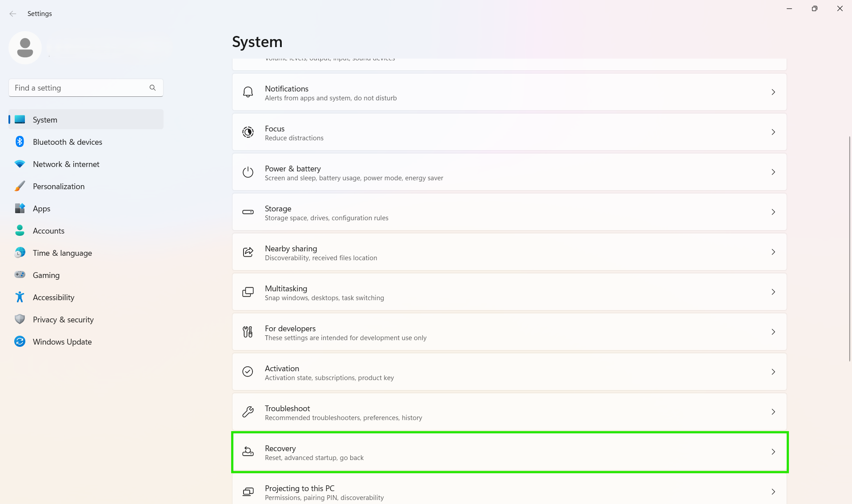The width and height of the screenshot is (852, 504).
Task: Click 'Discoverability, received files location' text
Action: 321,258
